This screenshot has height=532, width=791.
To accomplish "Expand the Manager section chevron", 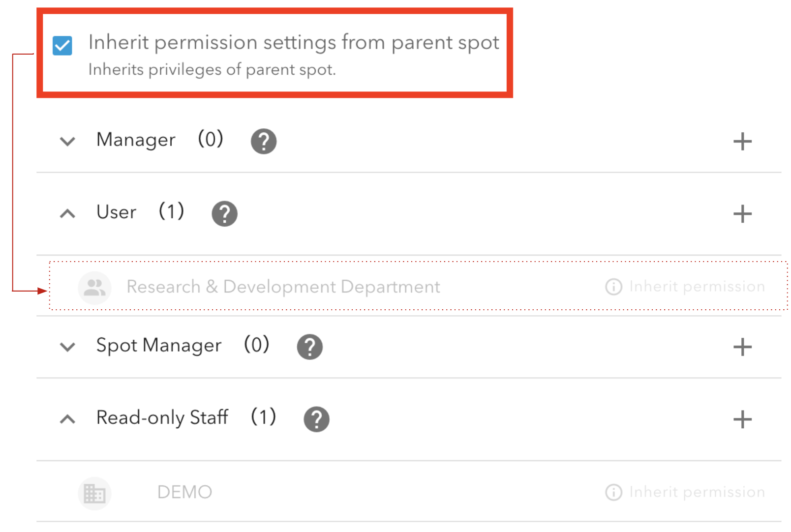I will point(67,142).
